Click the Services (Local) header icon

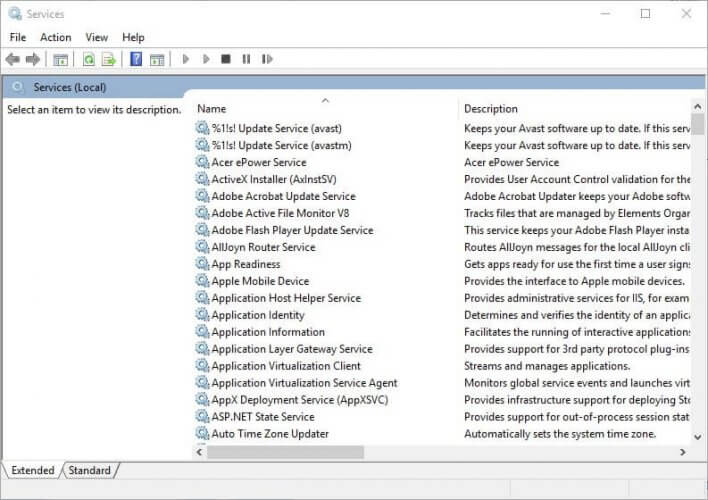click(18, 87)
